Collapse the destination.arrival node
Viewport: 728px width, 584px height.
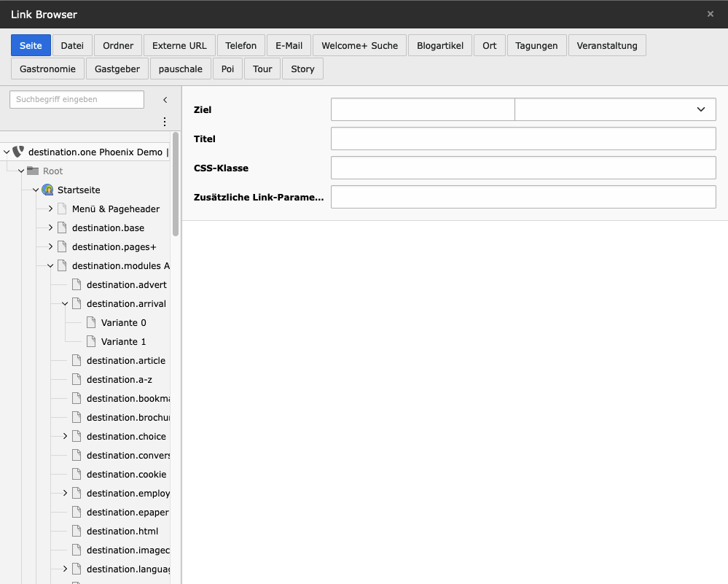pyautogui.click(x=65, y=304)
